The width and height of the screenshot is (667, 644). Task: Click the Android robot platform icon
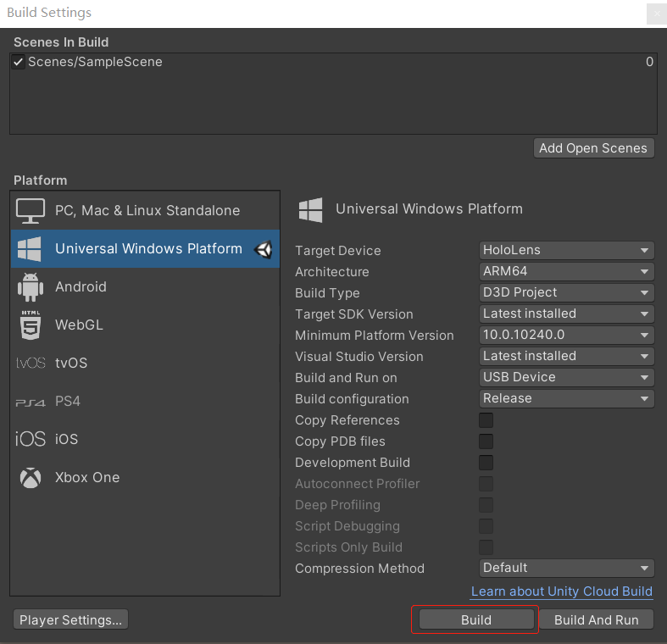[x=31, y=286]
